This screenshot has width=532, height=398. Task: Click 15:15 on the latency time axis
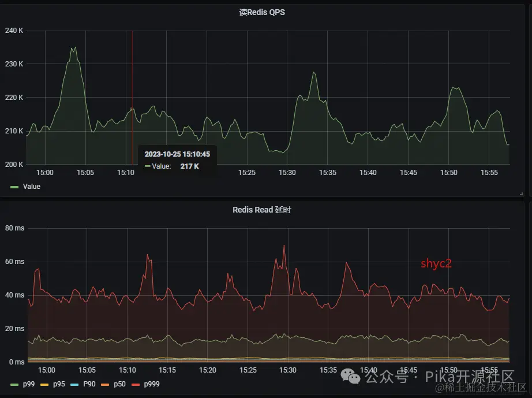click(x=167, y=370)
